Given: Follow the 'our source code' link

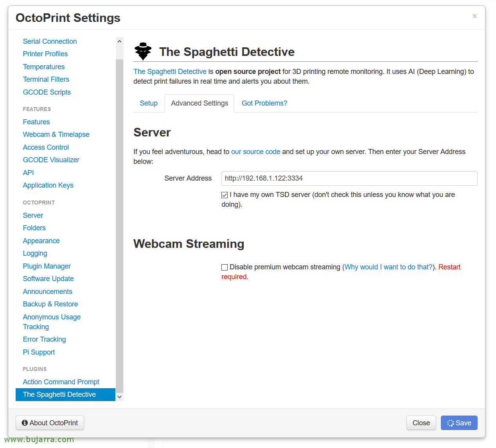Looking at the screenshot, I should click(256, 152).
